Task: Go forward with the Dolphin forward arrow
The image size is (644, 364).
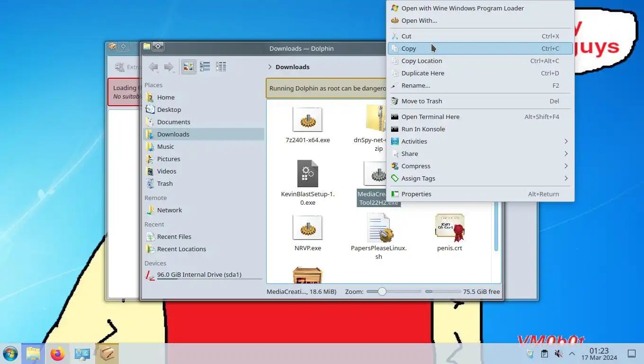Action: [x=169, y=67]
